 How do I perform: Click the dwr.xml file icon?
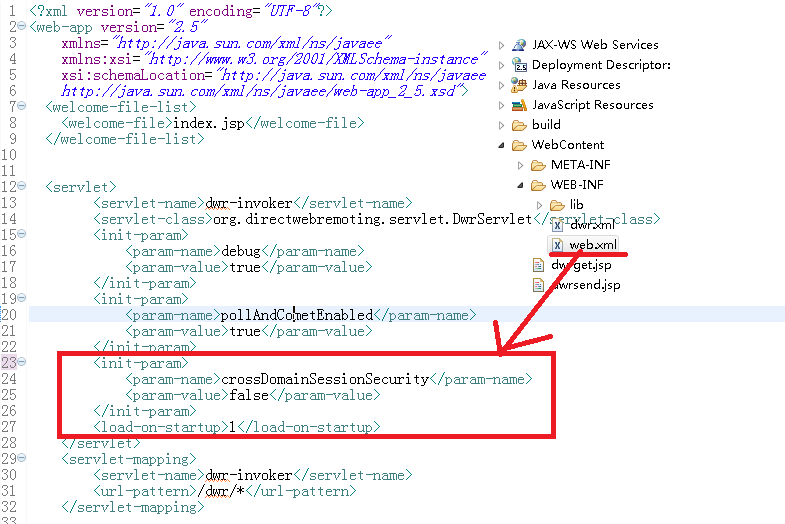click(557, 225)
